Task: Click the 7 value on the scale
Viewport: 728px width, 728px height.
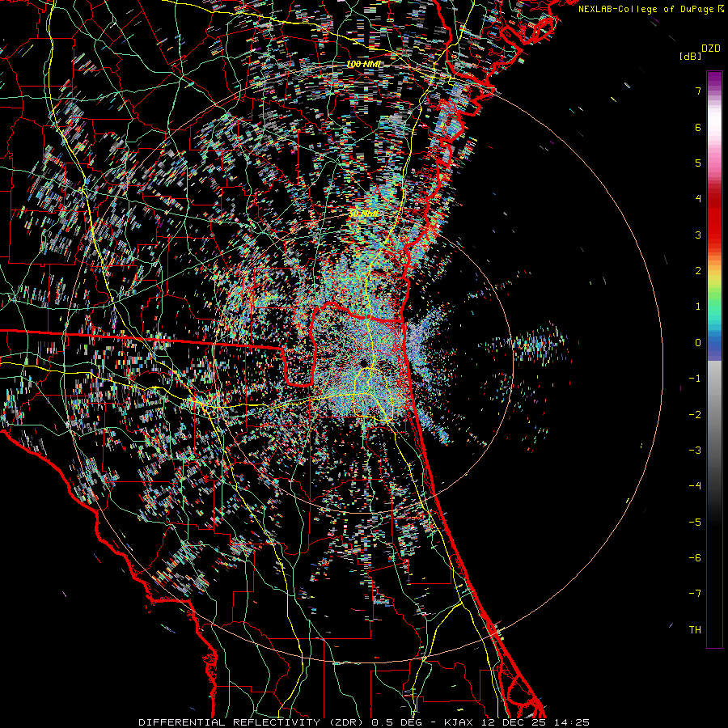Action: point(698,91)
